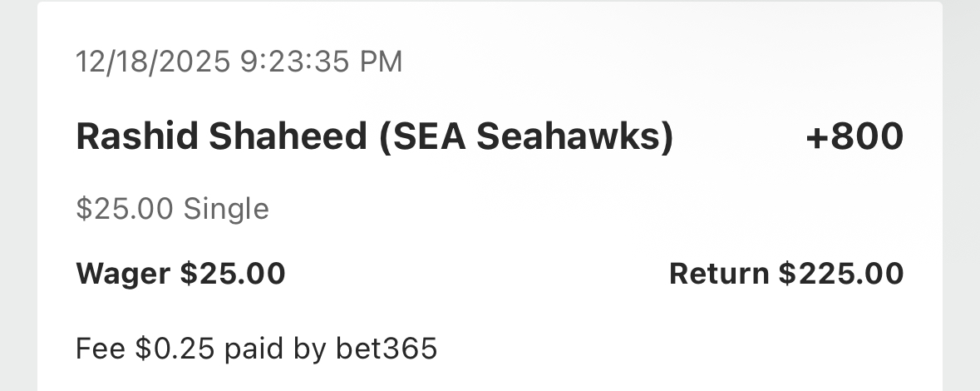Viewport: 980px width, 391px height.
Task: Tap the +800 odds value
Action: point(854,137)
